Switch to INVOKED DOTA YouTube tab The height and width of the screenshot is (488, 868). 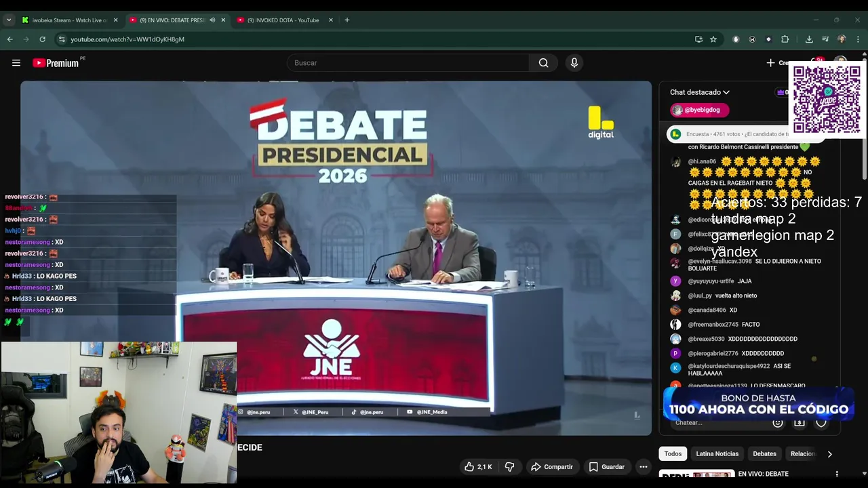pyautogui.click(x=283, y=20)
